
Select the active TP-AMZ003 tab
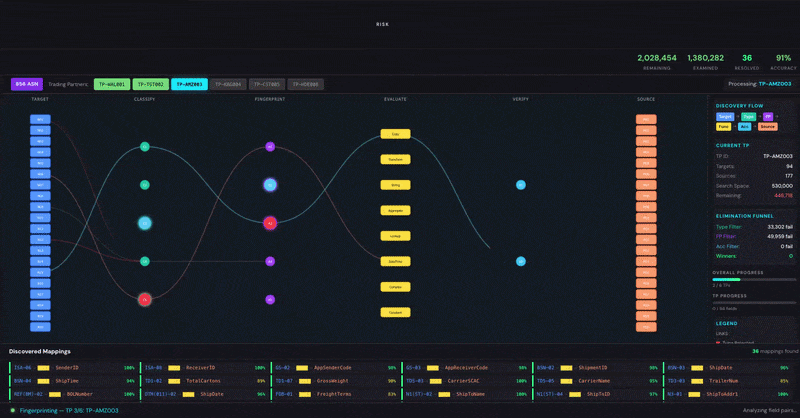click(189, 84)
